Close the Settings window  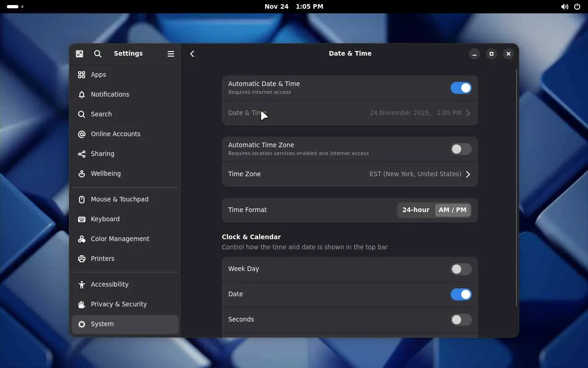pyautogui.click(x=509, y=54)
